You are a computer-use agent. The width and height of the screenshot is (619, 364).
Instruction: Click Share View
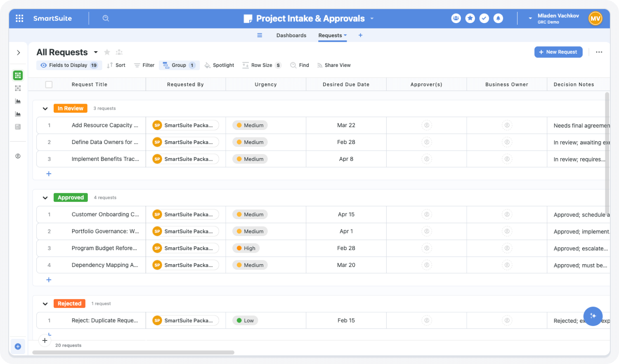pyautogui.click(x=334, y=65)
